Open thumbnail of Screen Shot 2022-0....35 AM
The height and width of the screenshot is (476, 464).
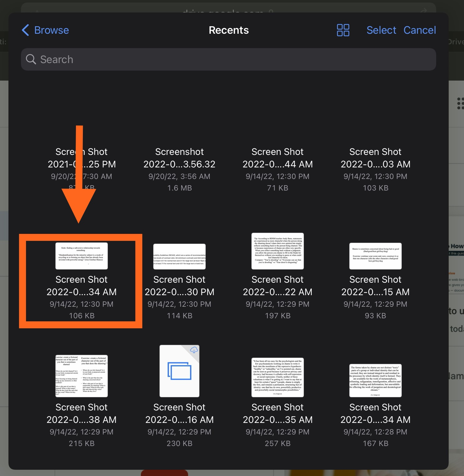(x=278, y=378)
